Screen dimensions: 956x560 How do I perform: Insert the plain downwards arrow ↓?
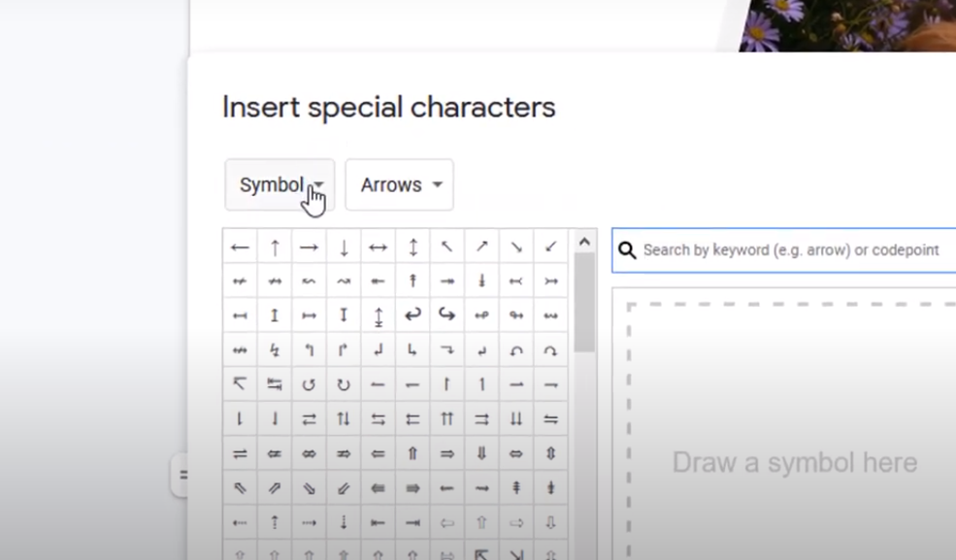click(x=344, y=247)
